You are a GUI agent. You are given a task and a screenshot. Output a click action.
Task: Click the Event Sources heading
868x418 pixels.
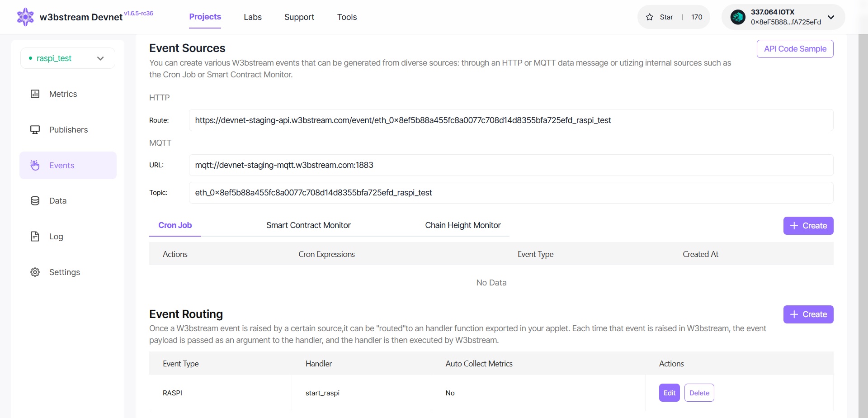point(187,48)
